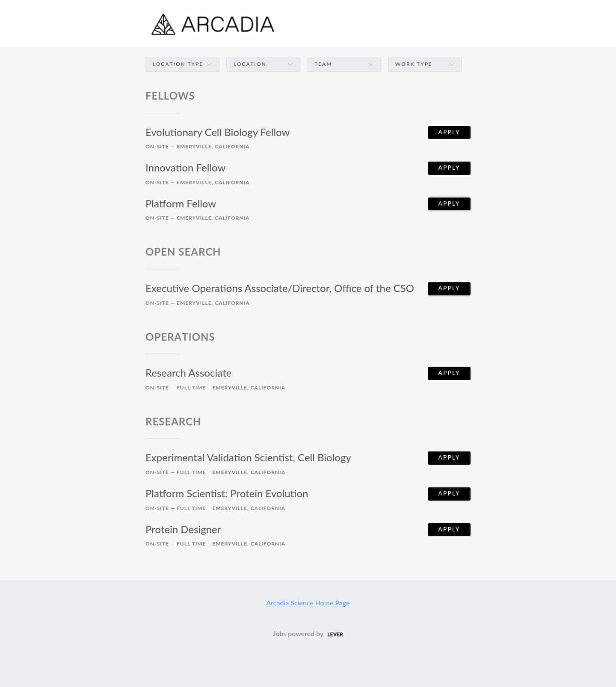Apply for the Executive Operations Associate/Director role
616x687 pixels.
pyautogui.click(x=449, y=289)
